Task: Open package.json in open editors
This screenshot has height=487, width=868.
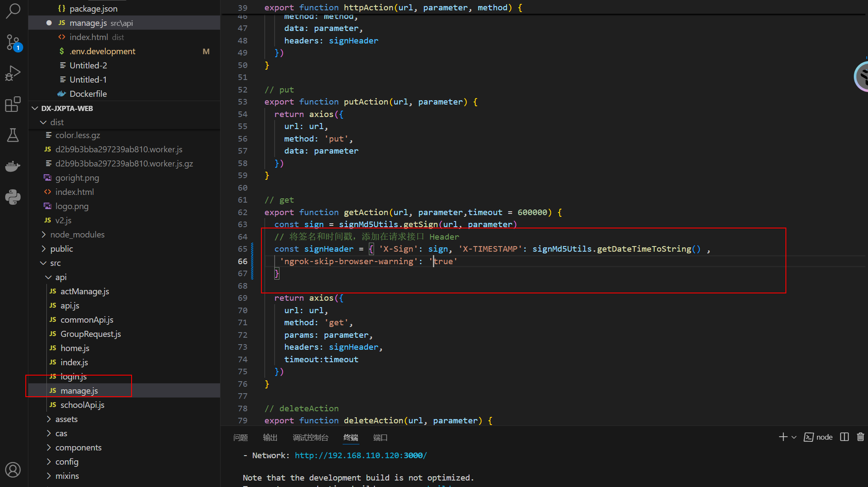Action: coord(124,9)
